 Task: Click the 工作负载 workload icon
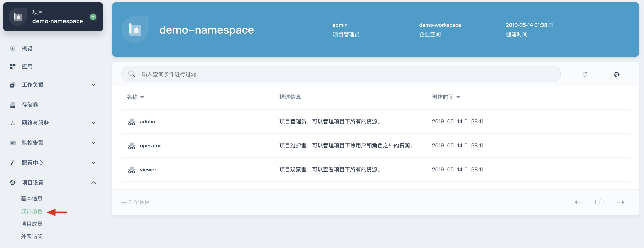click(12, 85)
